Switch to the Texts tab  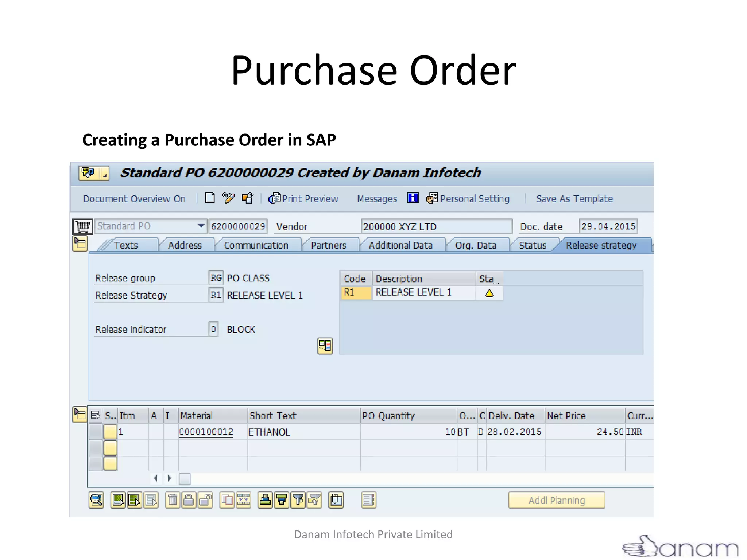coord(126,245)
